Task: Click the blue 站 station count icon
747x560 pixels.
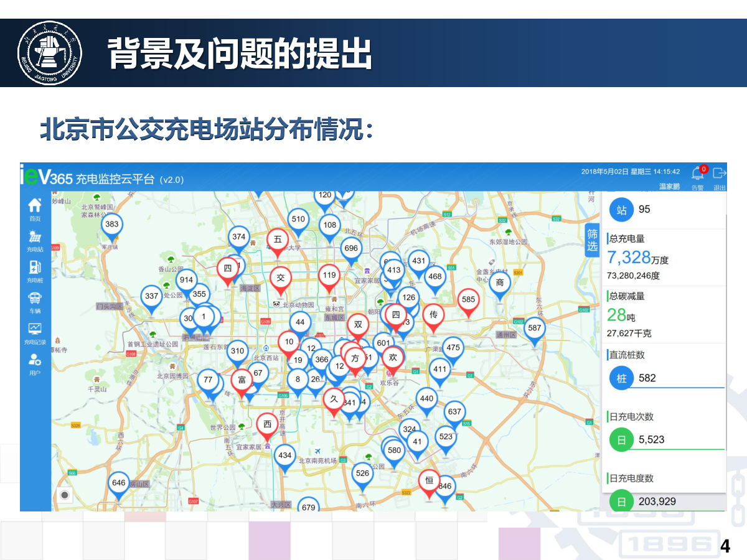Action: pyautogui.click(x=621, y=210)
